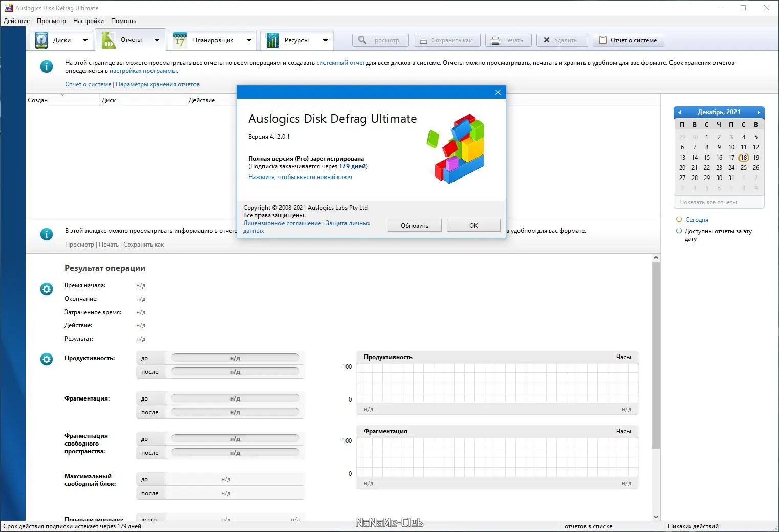Expand the Ресурсы dropdown arrow
Screen dimensions: 779x532
[x=326, y=40]
